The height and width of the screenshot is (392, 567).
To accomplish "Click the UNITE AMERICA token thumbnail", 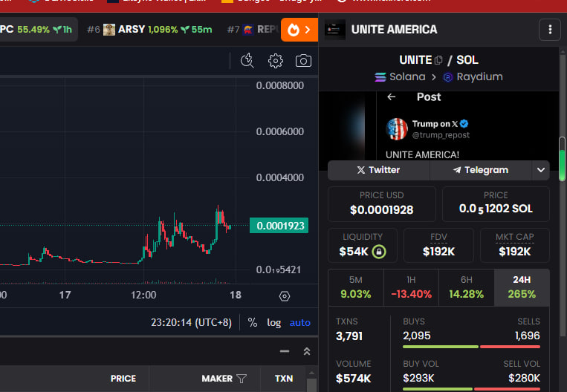I will (335, 30).
